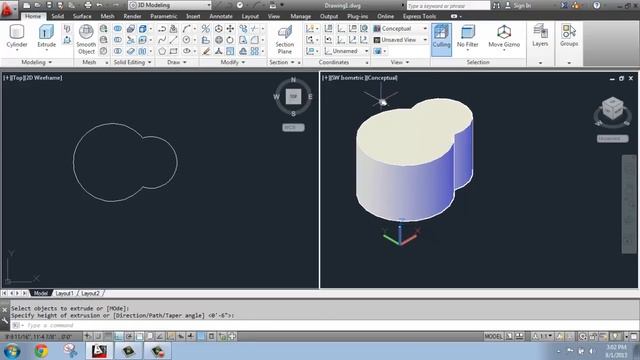Click the Cylinder modeling tool
The image size is (640, 360).
point(17,36)
